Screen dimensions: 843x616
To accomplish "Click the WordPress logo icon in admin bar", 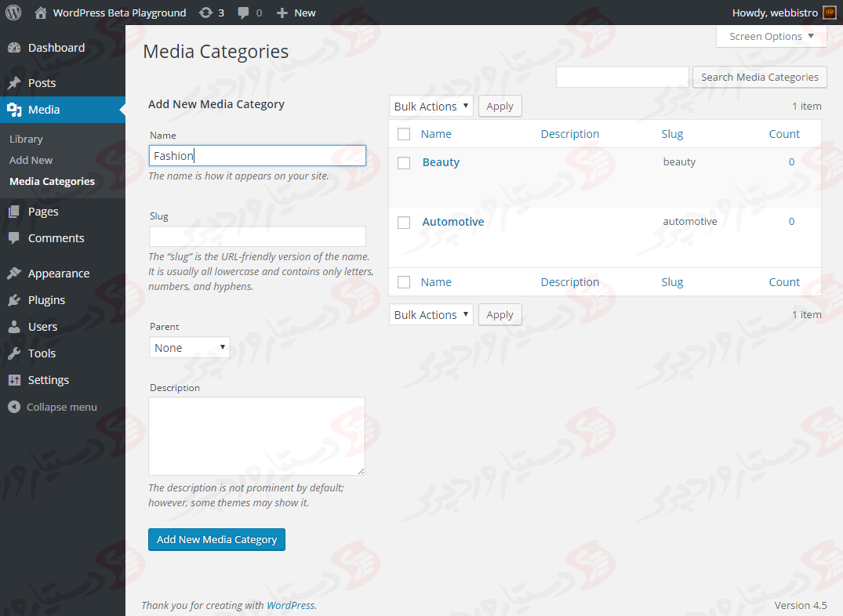I will pyautogui.click(x=13, y=13).
